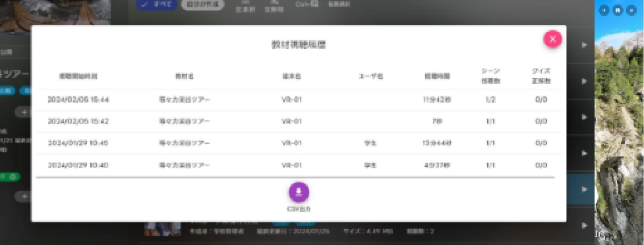Viewport: 644px width, 245px height.
Task: Click the middle round icon over the panorama
Action: (x=617, y=11)
